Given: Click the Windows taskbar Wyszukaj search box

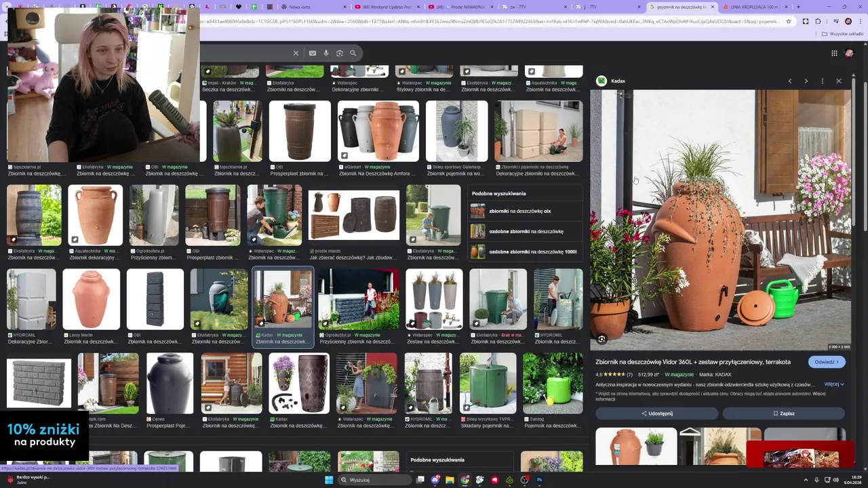Looking at the screenshot, I should coord(375,480).
